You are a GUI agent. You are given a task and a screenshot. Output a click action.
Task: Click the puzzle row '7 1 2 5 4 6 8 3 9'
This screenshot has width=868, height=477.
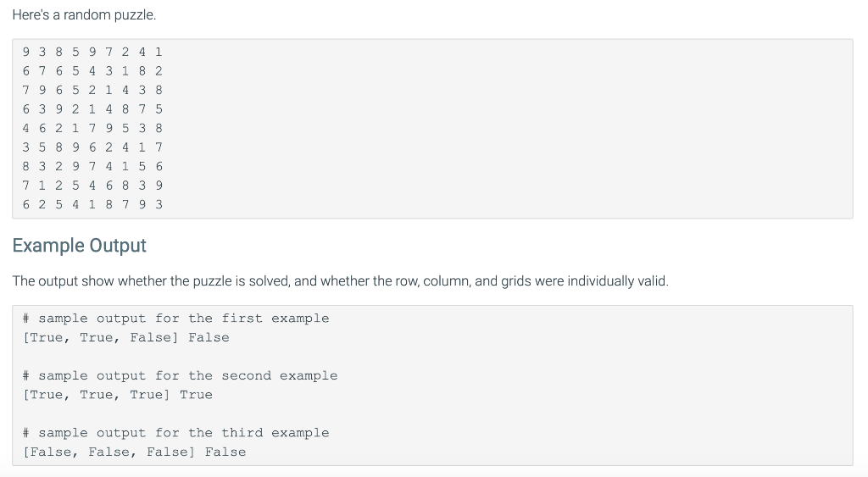pos(92,186)
